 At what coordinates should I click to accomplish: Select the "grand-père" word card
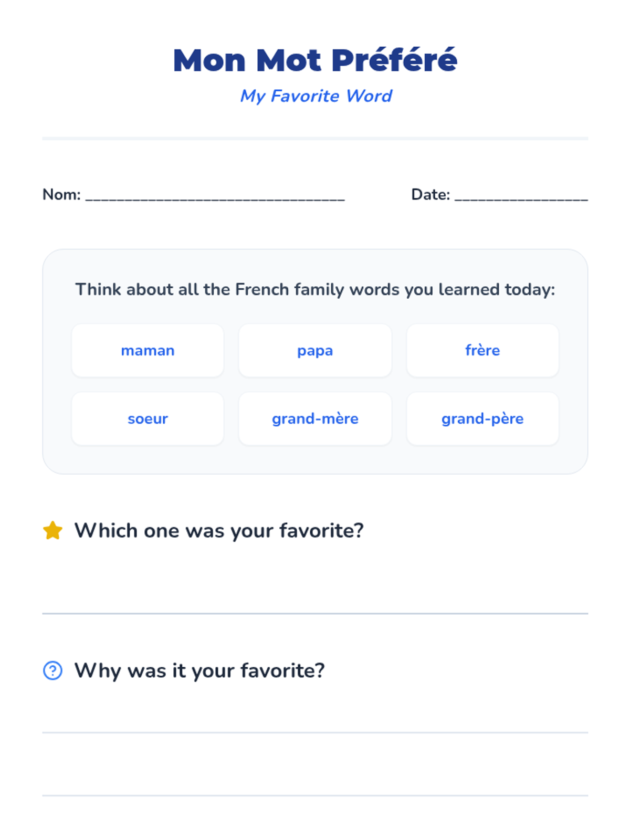point(482,419)
